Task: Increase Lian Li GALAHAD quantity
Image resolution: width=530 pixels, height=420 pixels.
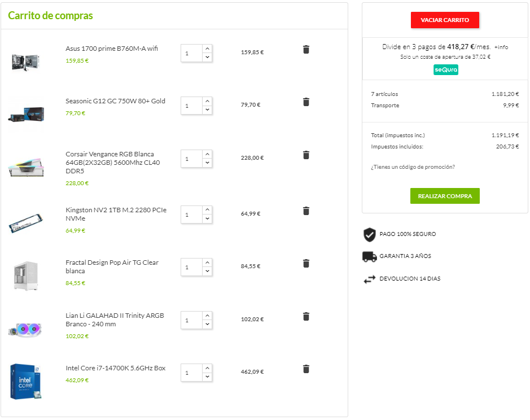Action: 207,316
